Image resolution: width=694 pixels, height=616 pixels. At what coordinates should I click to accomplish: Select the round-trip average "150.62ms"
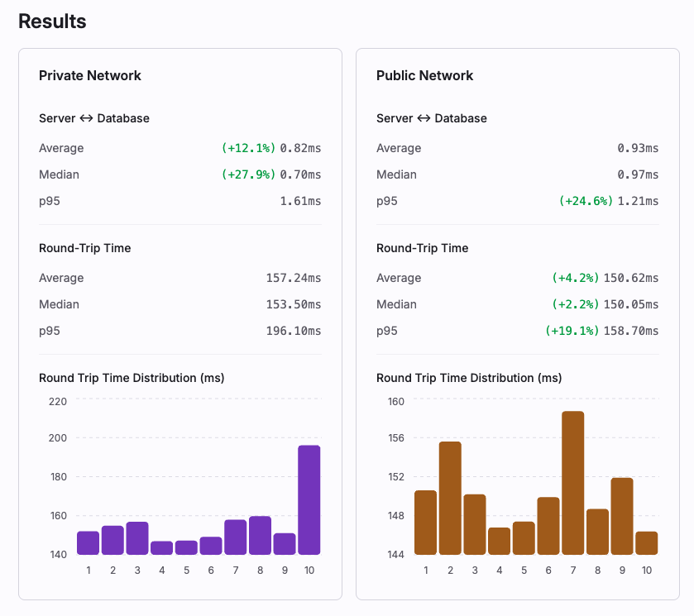click(x=631, y=278)
